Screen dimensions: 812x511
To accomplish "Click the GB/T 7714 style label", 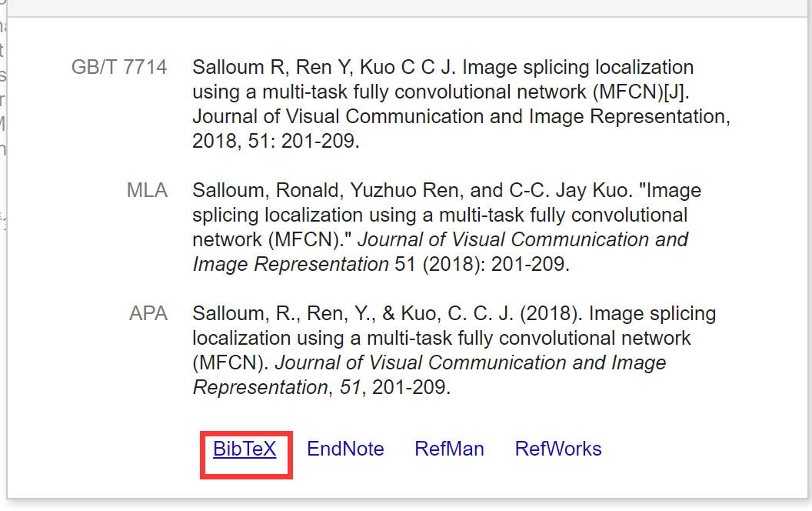I will click(x=119, y=68).
